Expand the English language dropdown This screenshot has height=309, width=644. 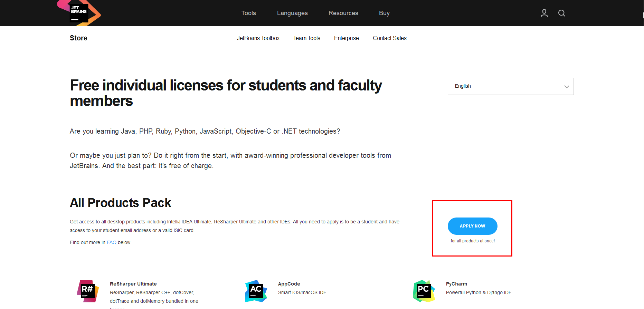tap(511, 86)
